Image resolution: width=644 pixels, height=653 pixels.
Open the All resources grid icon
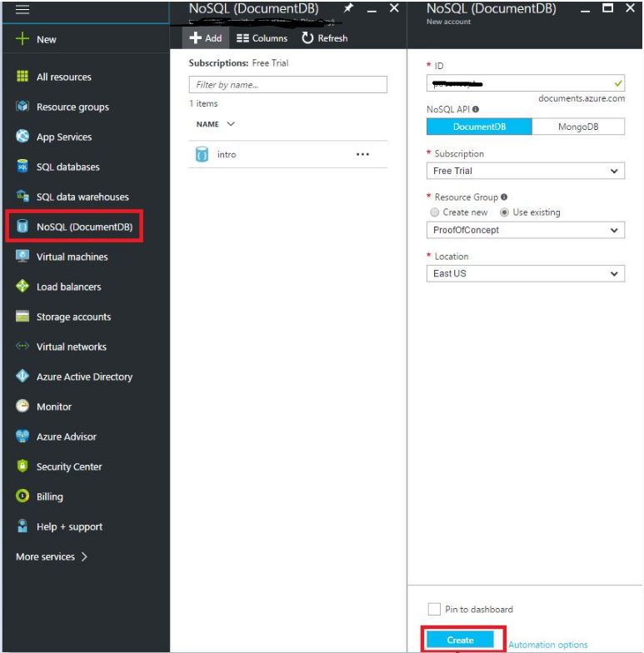pyautogui.click(x=22, y=77)
